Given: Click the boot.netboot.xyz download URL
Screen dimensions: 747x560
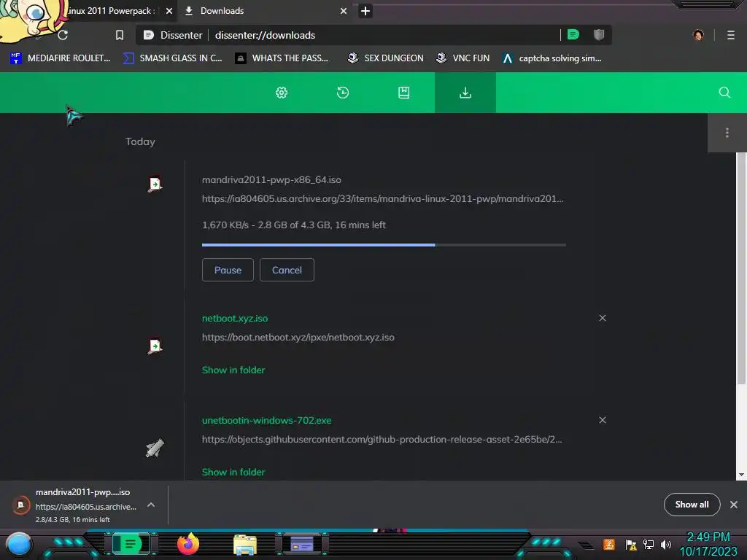Looking at the screenshot, I should click(298, 337).
